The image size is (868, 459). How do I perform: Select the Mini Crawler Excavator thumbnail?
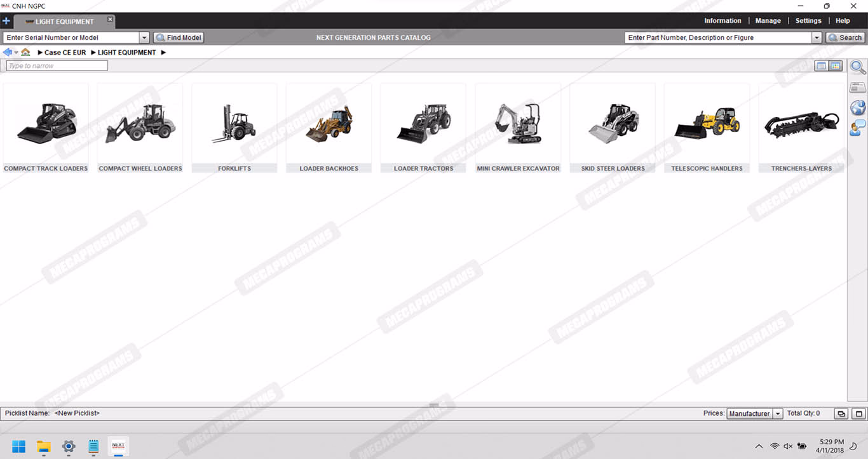(x=518, y=127)
